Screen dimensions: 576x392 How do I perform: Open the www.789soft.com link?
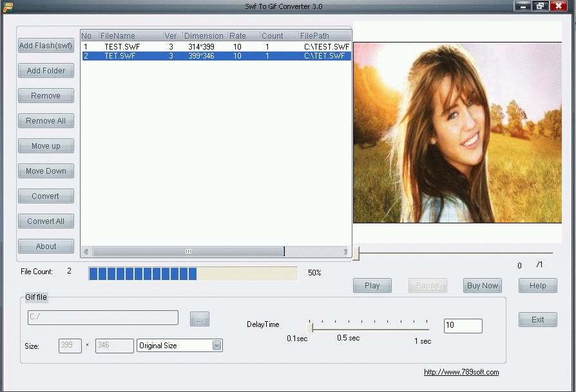click(x=461, y=372)
